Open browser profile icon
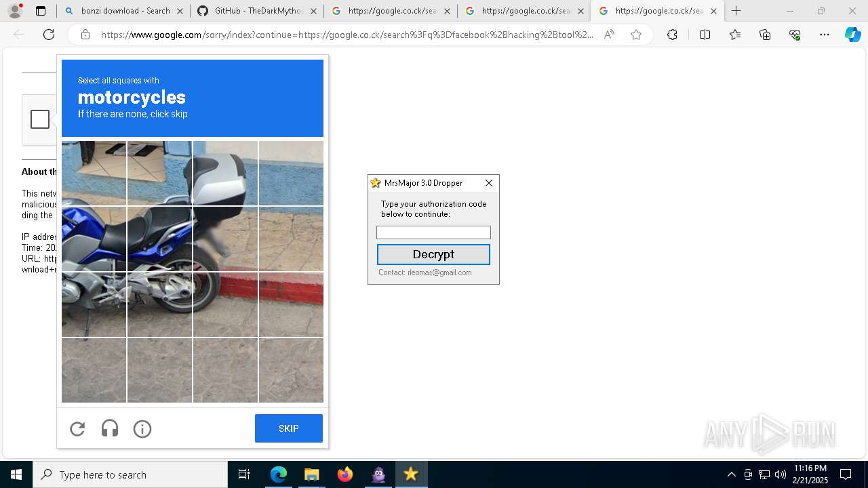Viewport: 868px width, 488px height. [x=15, y=11]
